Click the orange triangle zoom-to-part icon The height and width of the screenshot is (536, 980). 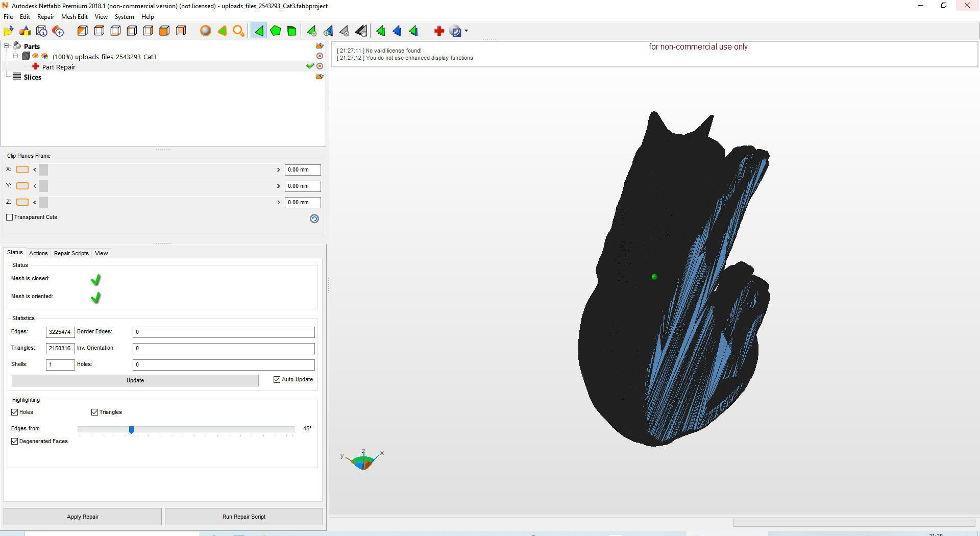pyautogui.click(x=222, y=31)
